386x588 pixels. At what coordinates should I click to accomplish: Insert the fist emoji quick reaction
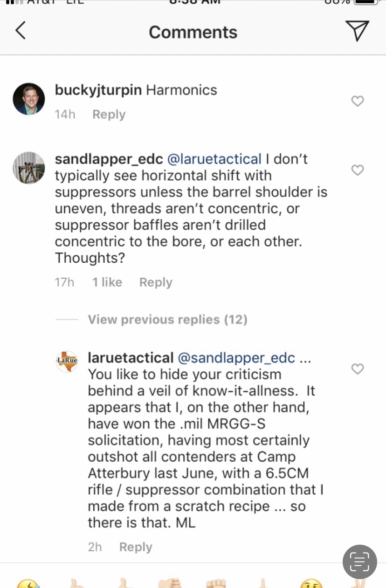pos(216,583)
